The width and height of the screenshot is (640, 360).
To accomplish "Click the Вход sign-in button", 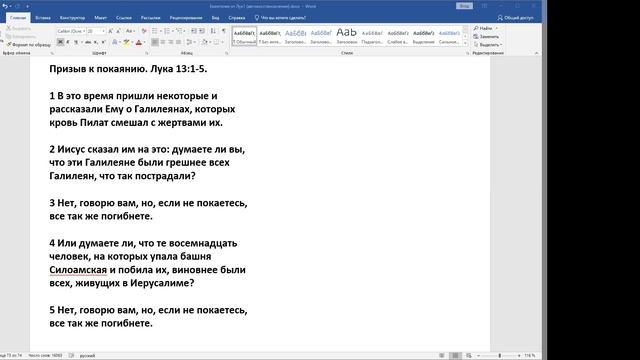I will click(x=464, y=6).
